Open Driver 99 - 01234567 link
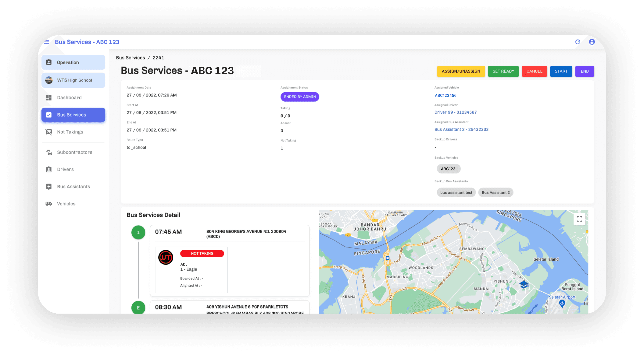 tap(456, 112)
